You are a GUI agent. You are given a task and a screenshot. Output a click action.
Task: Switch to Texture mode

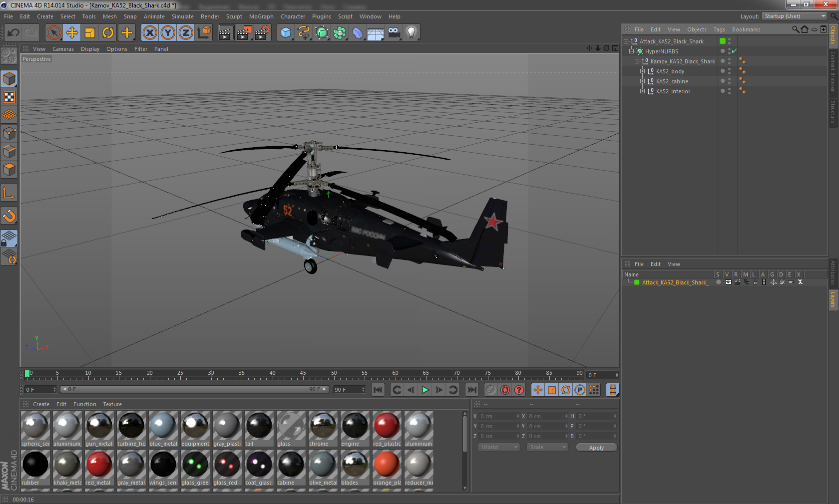click(x=9, y=97)
